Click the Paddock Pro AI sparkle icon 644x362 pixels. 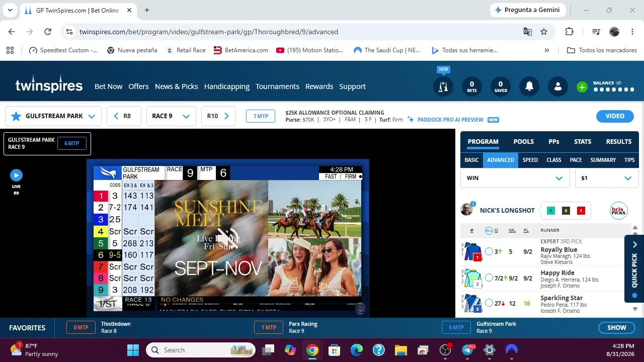click(x=411, y=120)
